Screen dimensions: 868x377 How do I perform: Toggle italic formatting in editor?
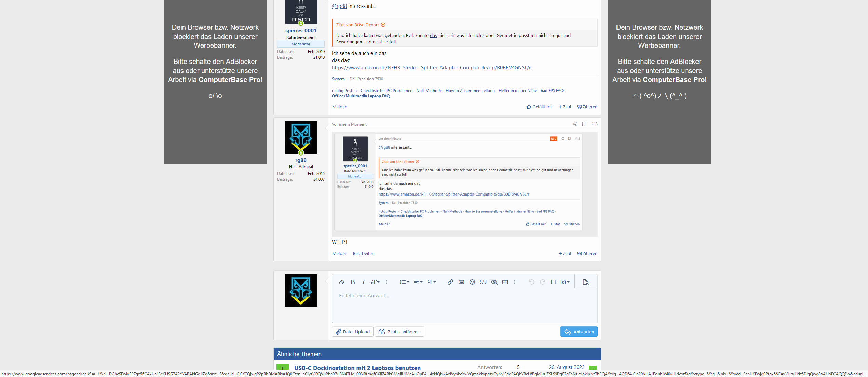363,282
